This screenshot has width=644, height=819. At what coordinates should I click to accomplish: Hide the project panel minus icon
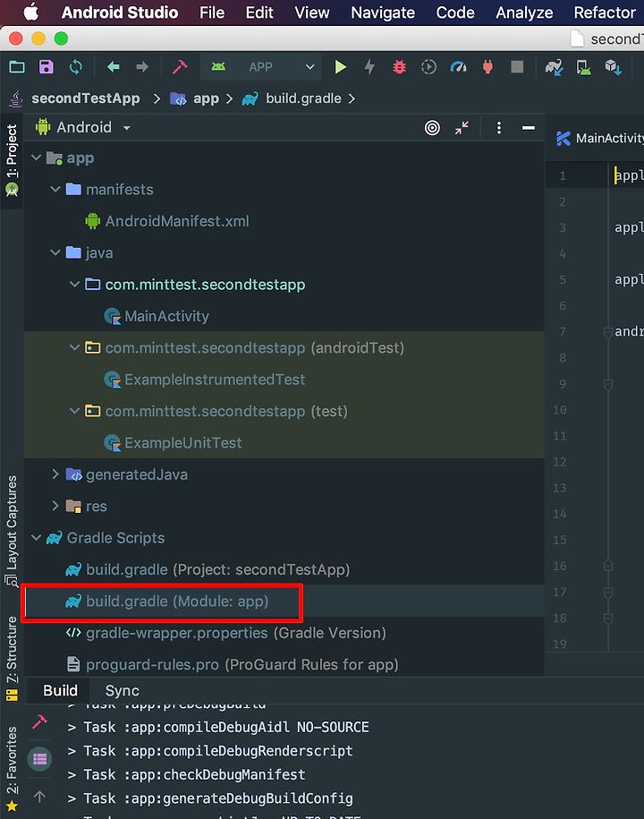click(x=528, y=127)
